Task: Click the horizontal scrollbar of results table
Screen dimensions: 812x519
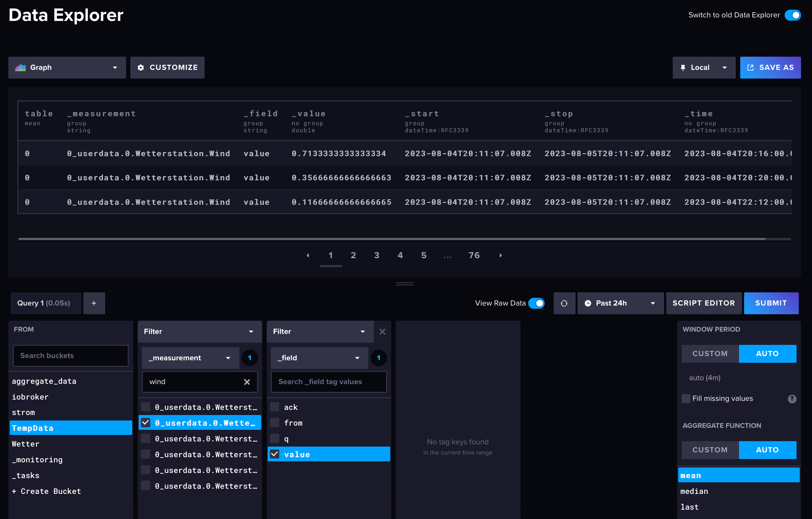Action: pos(392,239)
